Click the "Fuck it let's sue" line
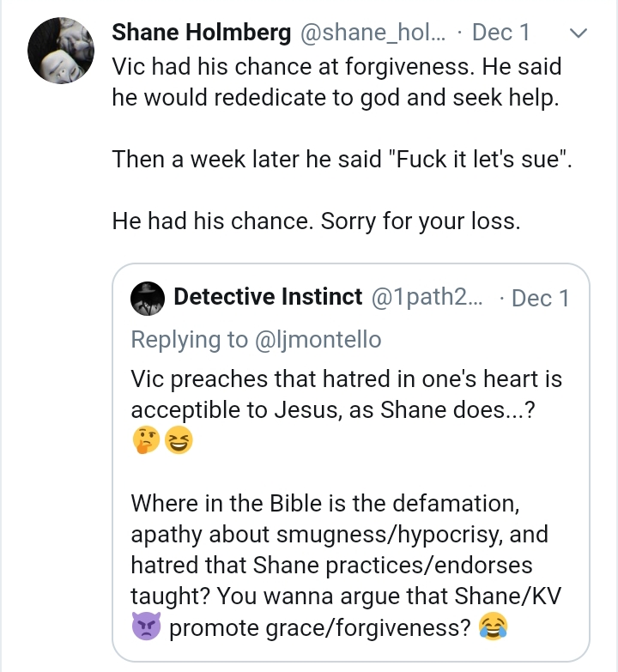 click(x=342, y=160)
